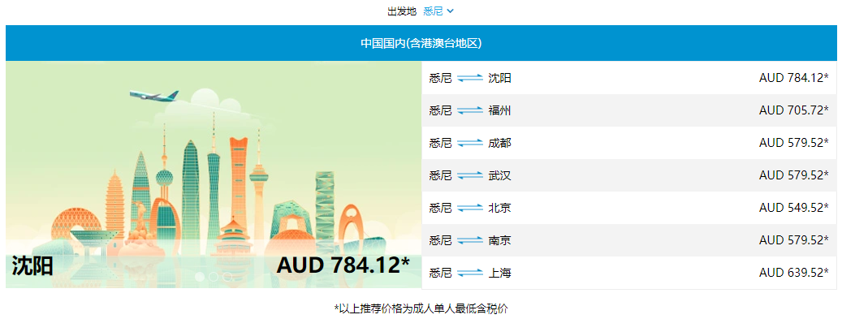
Task: Click the round-trip arrows icon for 南京
Action: click(470, 240)
